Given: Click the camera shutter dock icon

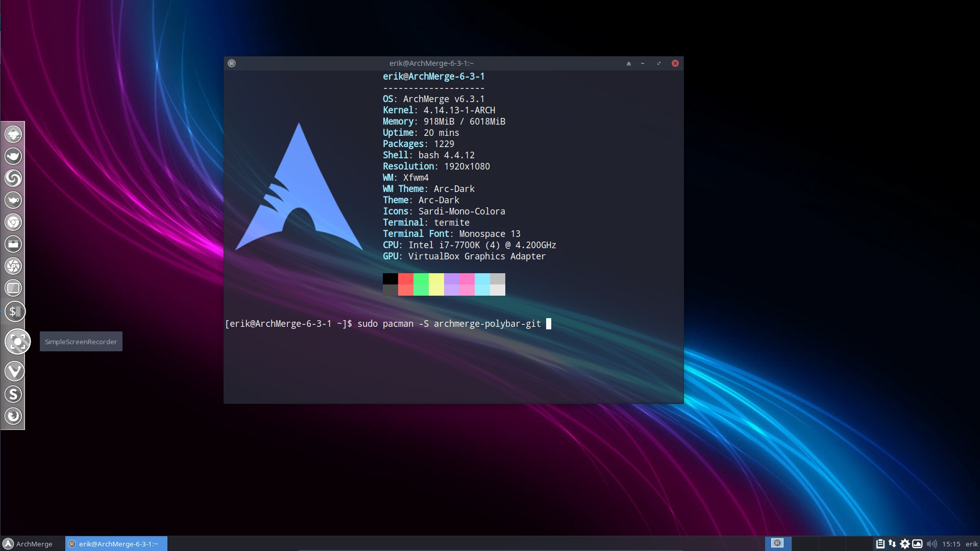Looking at the screenshot, I should pyautogui.click(x=13, y=266).
